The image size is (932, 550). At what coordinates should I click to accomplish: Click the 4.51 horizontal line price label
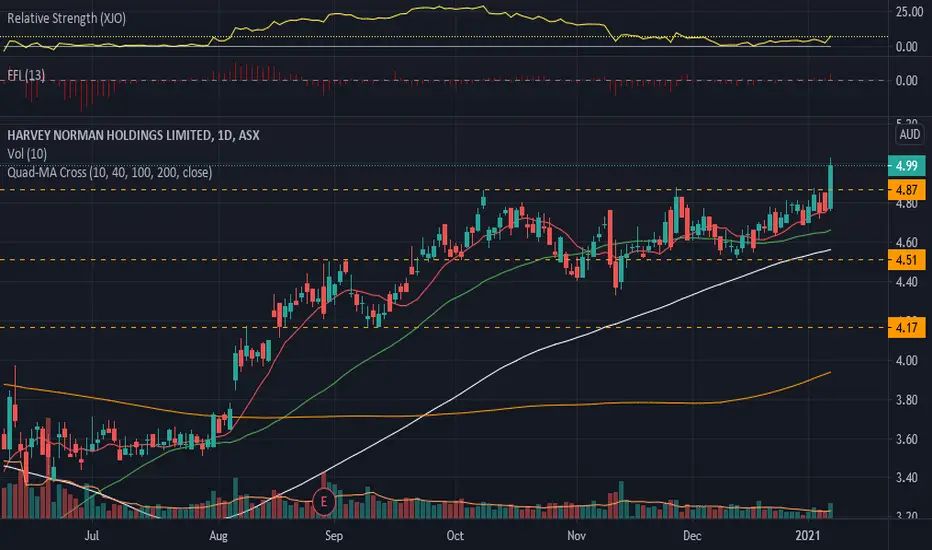pos(906,260)
